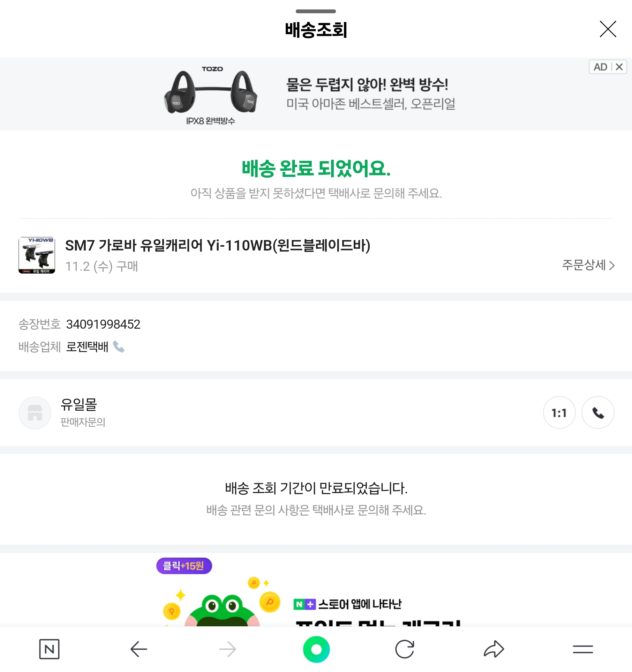
Task: Tap the SM7 roof carrier product thumbnail
Action: [37, 255]
